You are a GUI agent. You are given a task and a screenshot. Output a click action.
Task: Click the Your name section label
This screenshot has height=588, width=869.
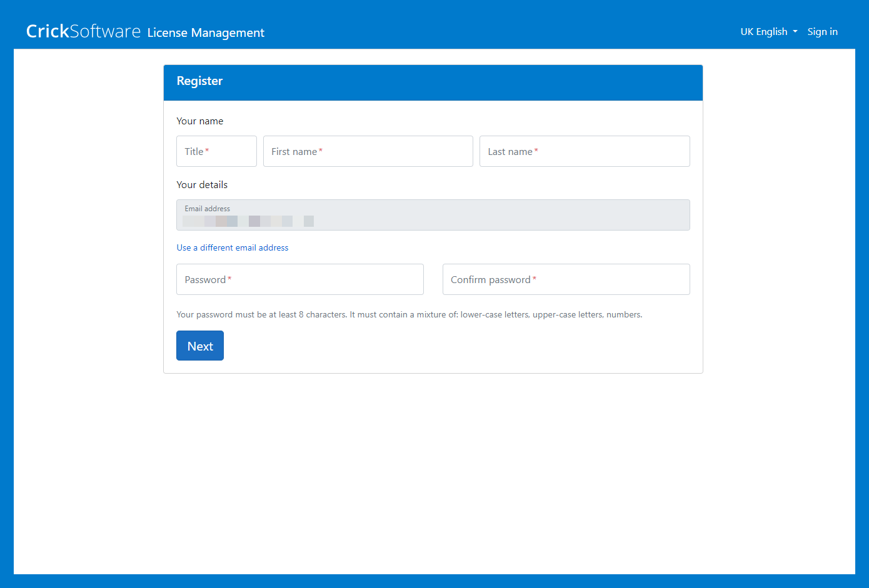point(199,121)
